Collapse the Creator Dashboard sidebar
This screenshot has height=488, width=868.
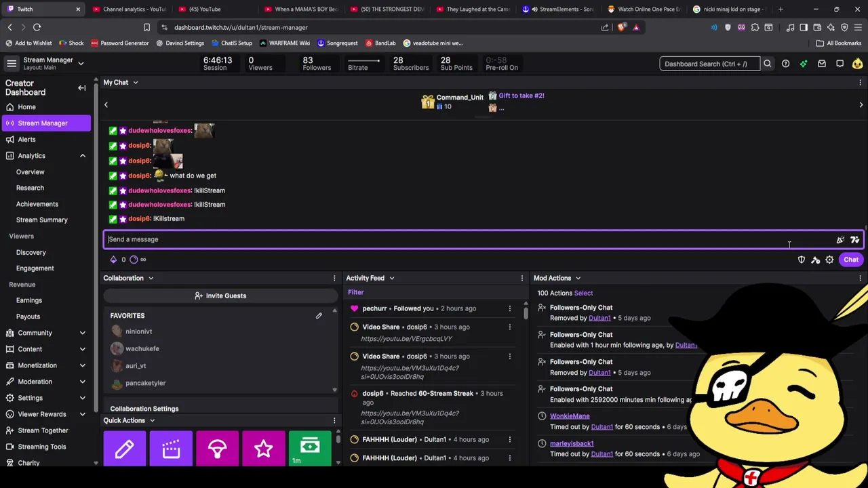tap(82, 88)
